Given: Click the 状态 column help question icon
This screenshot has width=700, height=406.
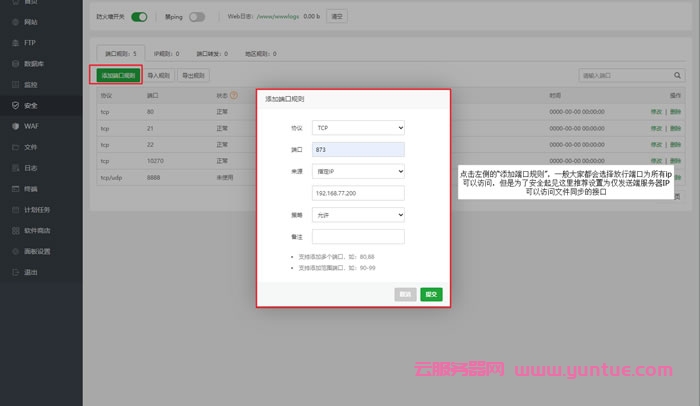Looking at the screenshot, I should tap(233, 95).
